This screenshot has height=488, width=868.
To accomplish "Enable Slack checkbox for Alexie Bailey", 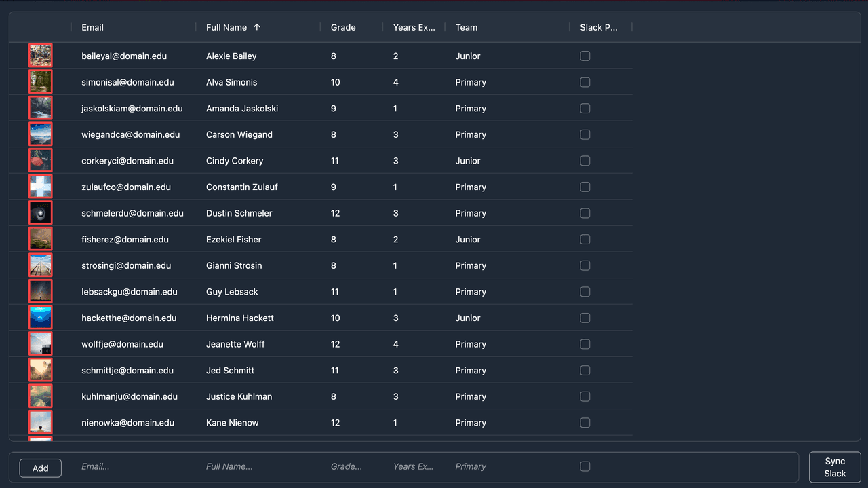I will pos(585,56).
